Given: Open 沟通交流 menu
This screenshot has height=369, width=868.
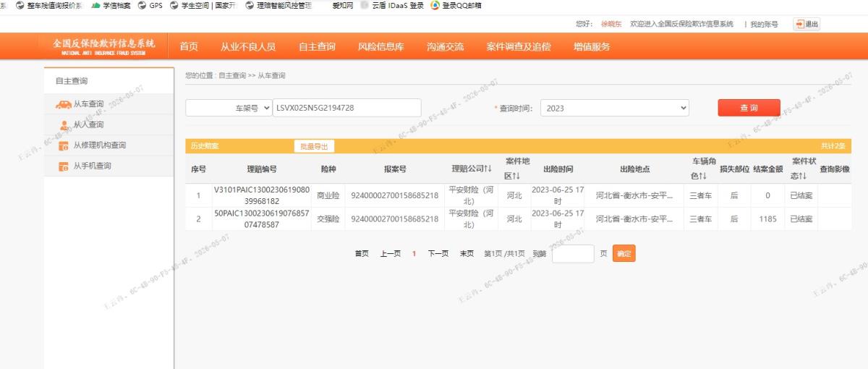Looking at the screenshot, I should (x=446, y=46).
